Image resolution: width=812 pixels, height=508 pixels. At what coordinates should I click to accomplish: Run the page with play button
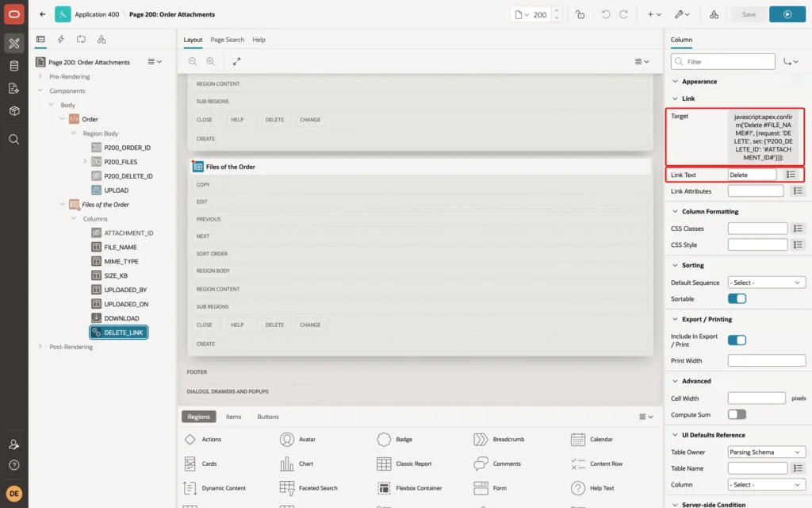coord(787,14)
